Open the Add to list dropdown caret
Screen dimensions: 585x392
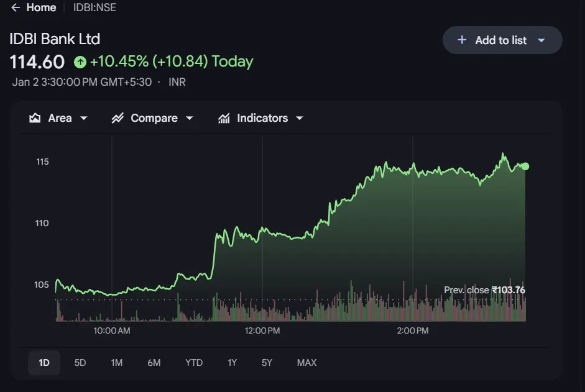click(x=541, y=40)
